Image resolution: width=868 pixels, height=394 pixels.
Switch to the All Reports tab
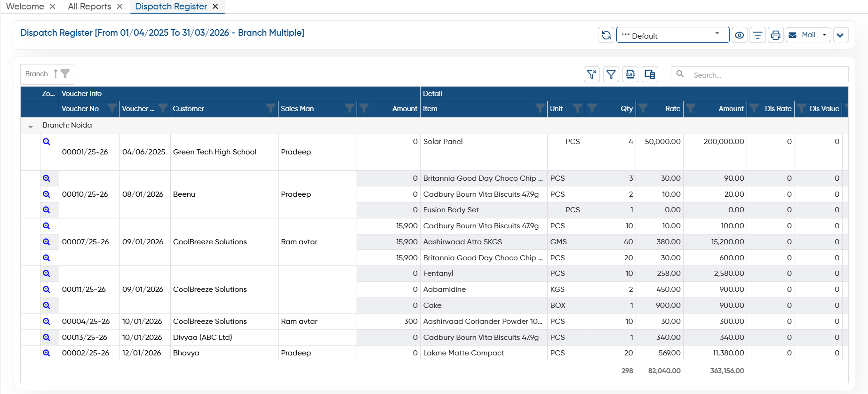click(x=89, y=7)
